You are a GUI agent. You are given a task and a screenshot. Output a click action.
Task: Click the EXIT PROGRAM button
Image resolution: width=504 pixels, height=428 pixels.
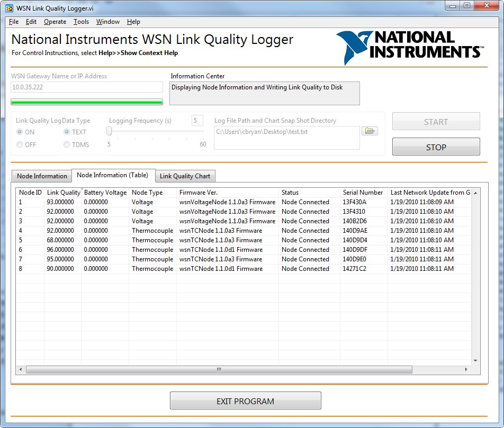tap(245, 400)
